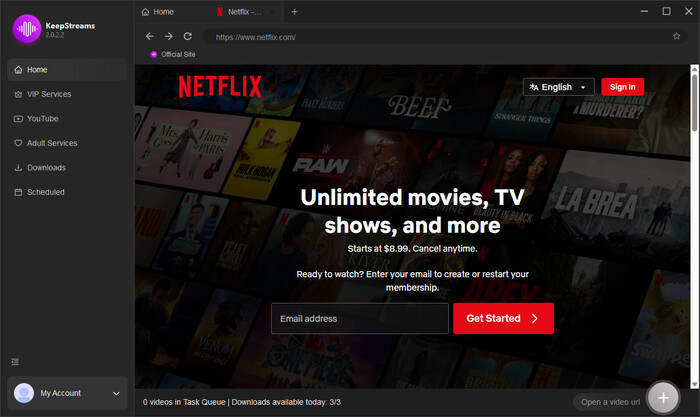Go back with the back arrow
Image resolution: width=700 pixels, height=417 pixels.
150,37
